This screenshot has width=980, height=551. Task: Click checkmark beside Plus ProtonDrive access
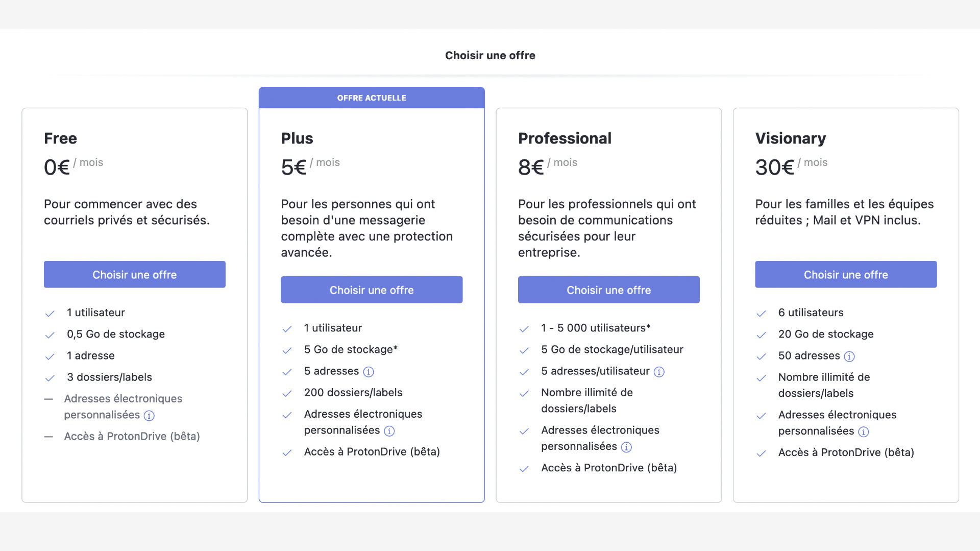287,452
